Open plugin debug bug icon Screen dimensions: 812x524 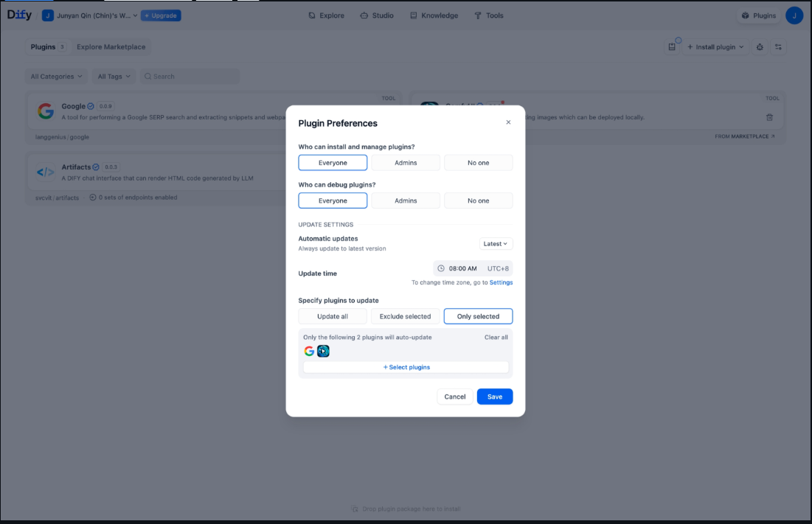coord(760,47)
